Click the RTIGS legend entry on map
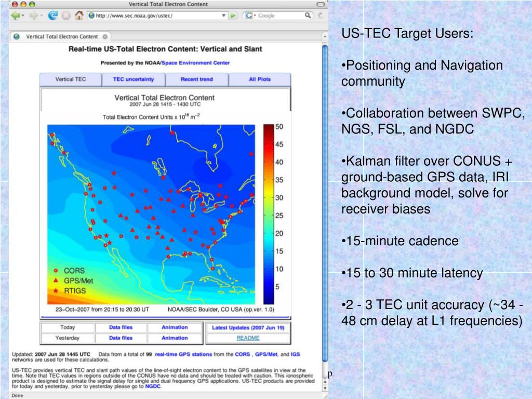The width and height of the screenshot is (532, 399). pyautogui.click(x=70, y=291)
